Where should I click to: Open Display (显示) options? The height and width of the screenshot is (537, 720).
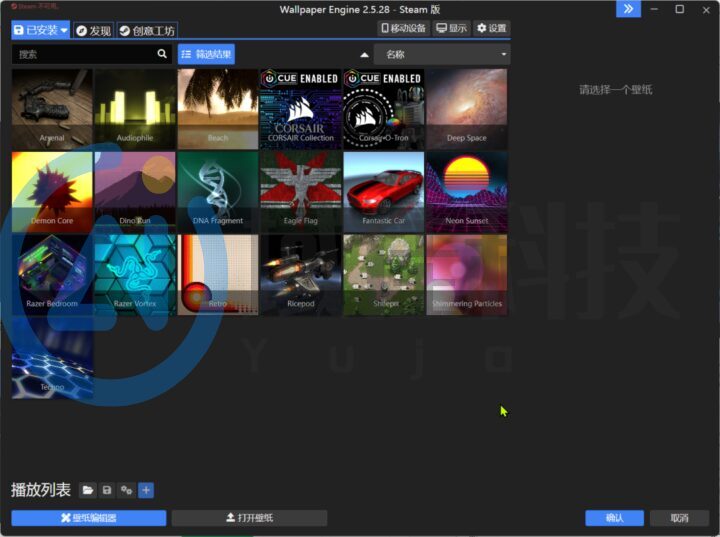tap(451, 28)
